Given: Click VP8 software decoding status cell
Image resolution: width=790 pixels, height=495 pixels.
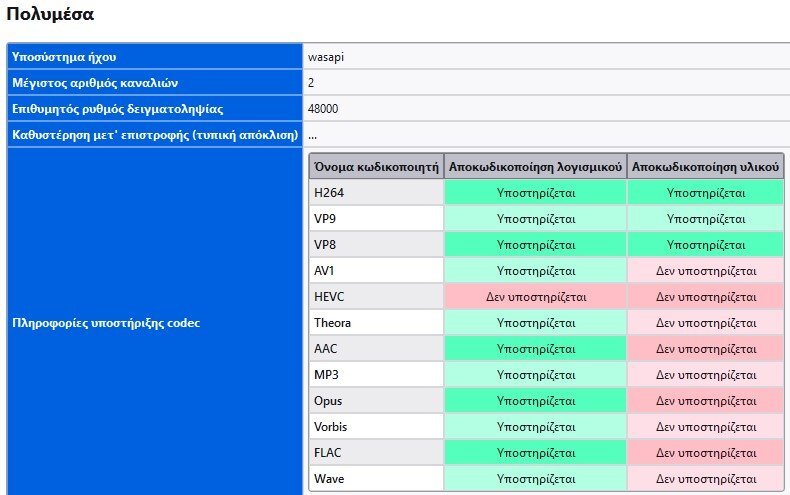Looking at the screenshot, I should (x=536, y=244).
